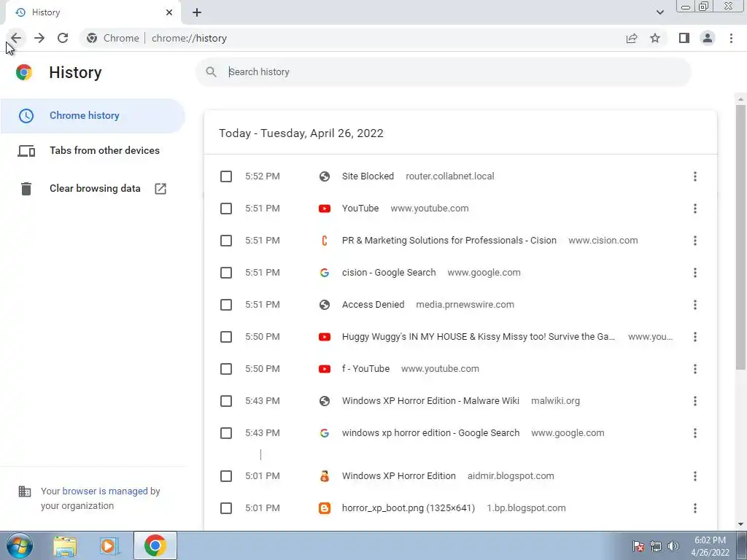Reload the history page

pos(63,38)
